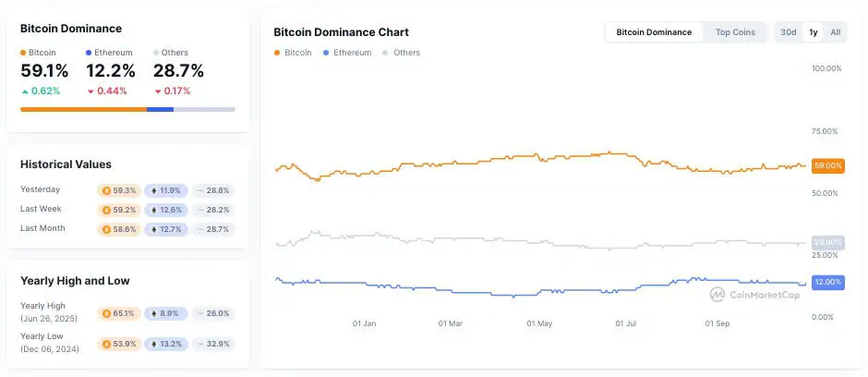Screen dimensions: 868x377
Task: Click the green up arrow under 59.1%
Action: (x=24, y=91)
